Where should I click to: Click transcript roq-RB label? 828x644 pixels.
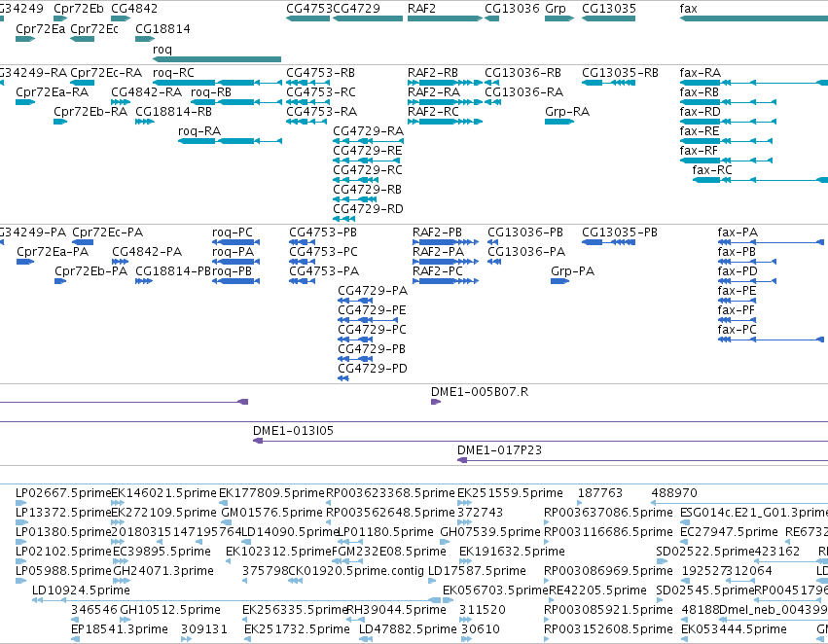211,92
